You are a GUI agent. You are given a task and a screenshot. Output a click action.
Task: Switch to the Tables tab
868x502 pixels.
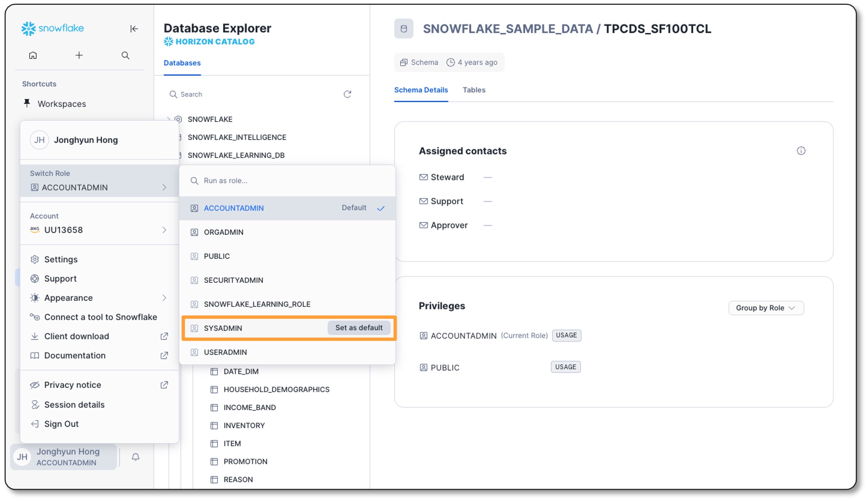[474, 90]
